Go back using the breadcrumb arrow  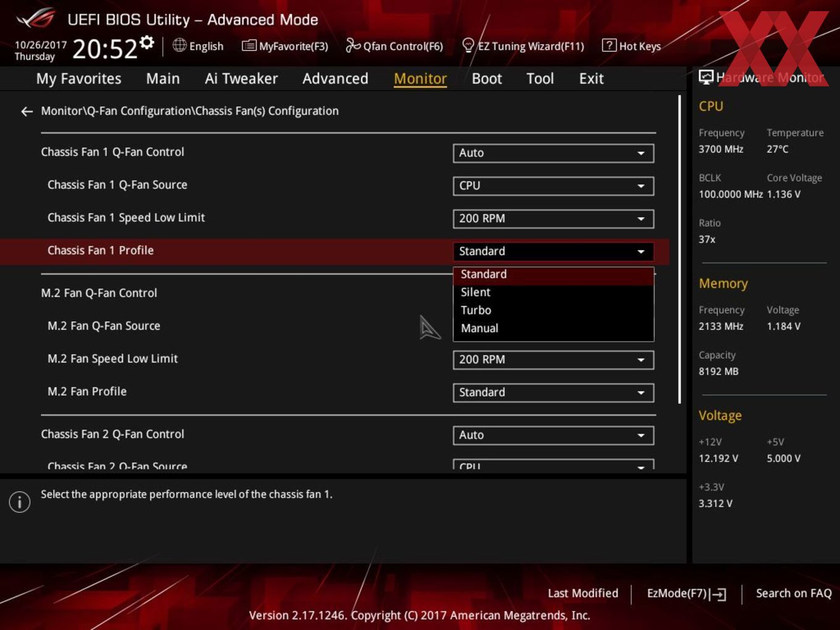[x=27, y=111]
